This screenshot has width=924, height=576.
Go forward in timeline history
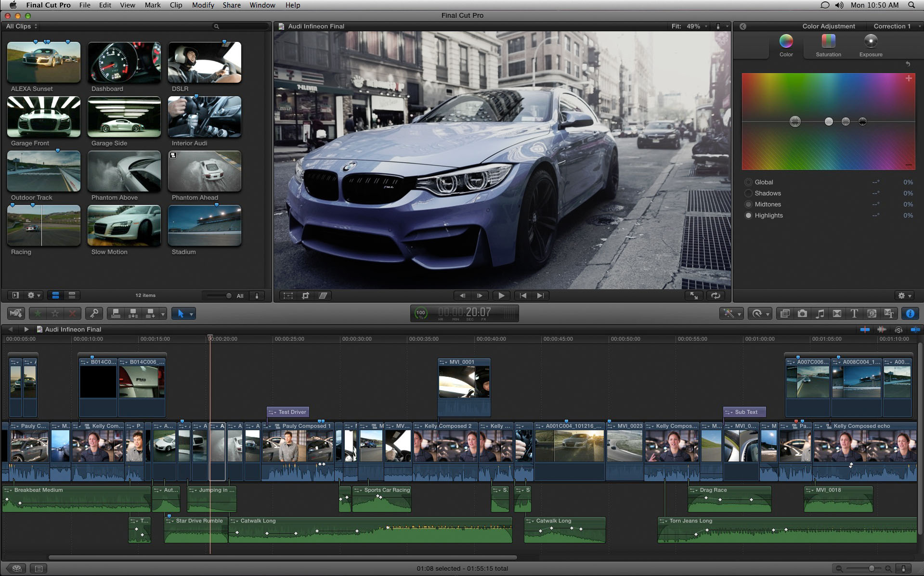(26, 329)
